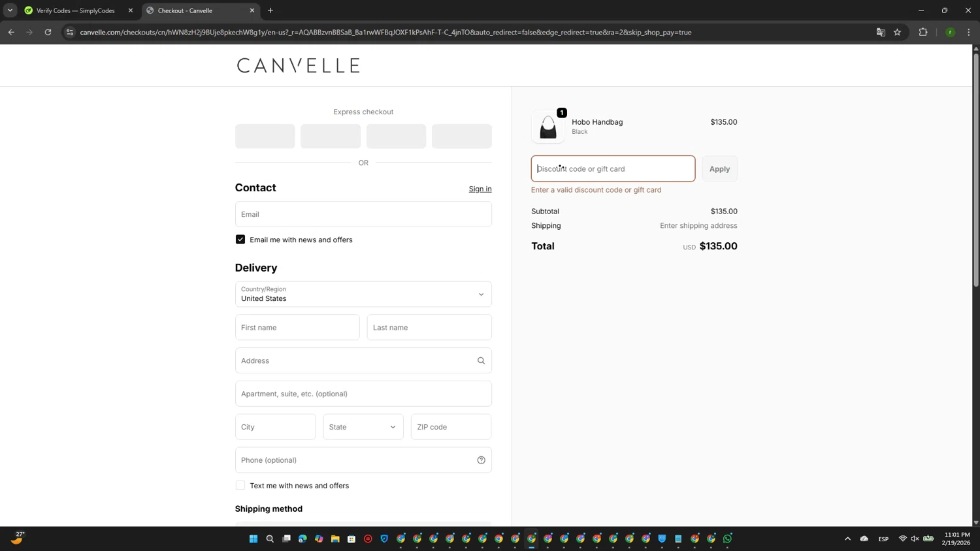The height and width of the screenshot is (551, 980).
Task: Reload the checkout page
Action: [x=48, y=32]
